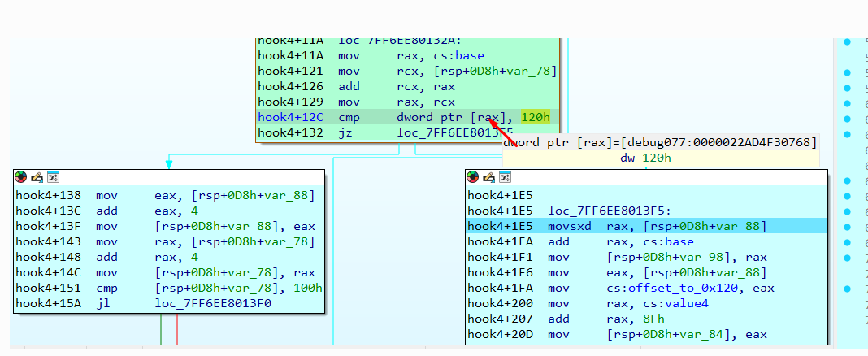868x356 pixels.
Task: Select the line hook4+129 mov rax, rcx
Action: point(408,102)
